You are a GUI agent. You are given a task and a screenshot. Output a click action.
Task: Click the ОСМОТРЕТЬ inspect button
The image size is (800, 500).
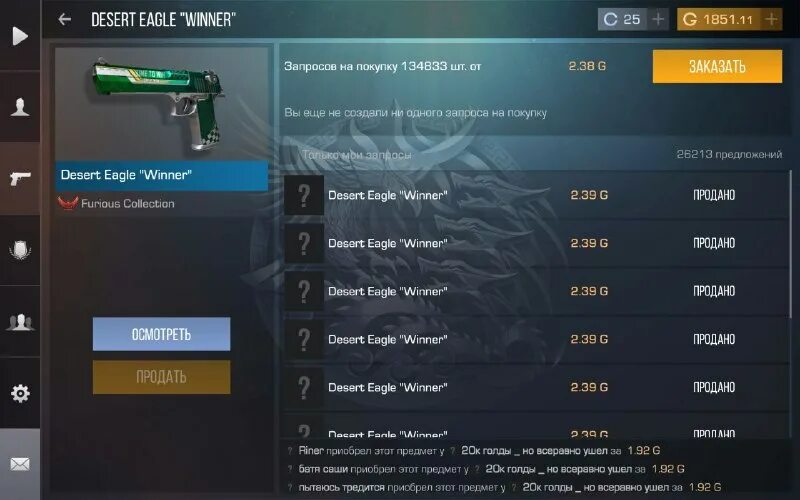point(161,334)
